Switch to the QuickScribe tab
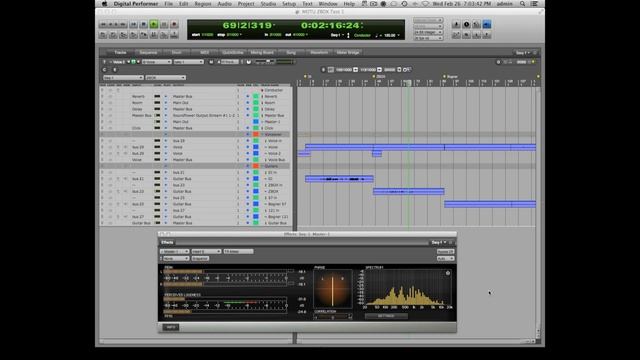Image resolution: width=640 pixels, height=360 pixels. (233, 53)
